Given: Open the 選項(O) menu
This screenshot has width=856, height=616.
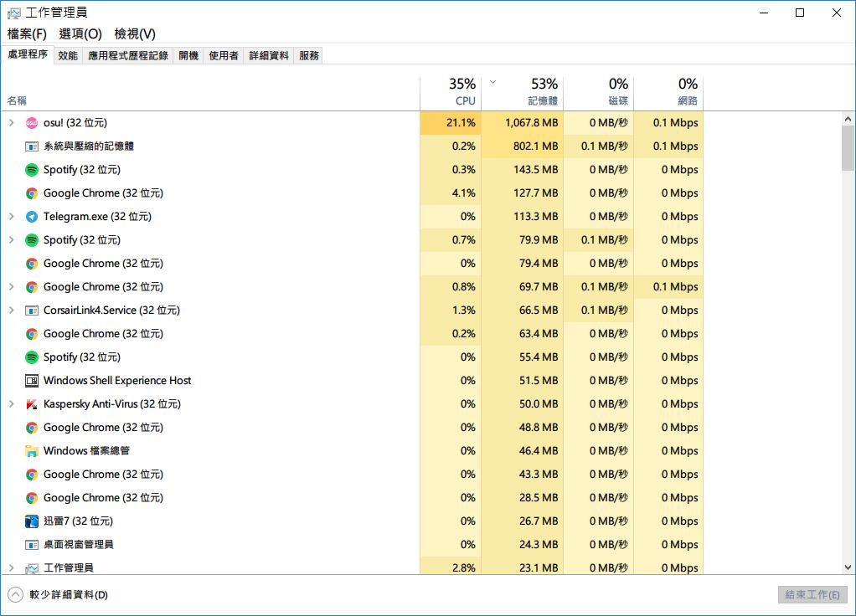Looking at the screenshot, I should pos(80,33).
